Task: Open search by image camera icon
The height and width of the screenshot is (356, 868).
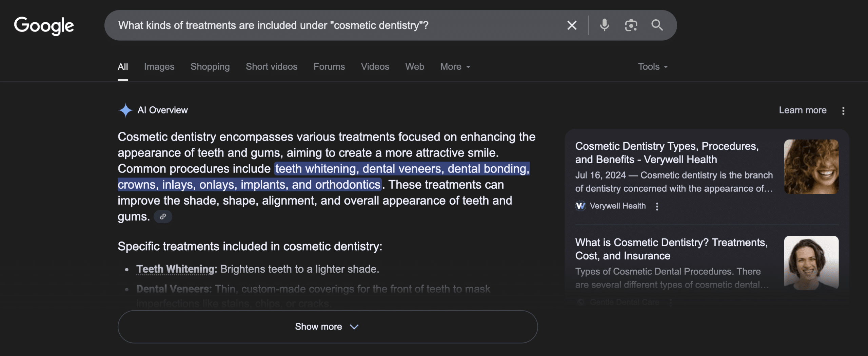Action: (x=631, y=25)
